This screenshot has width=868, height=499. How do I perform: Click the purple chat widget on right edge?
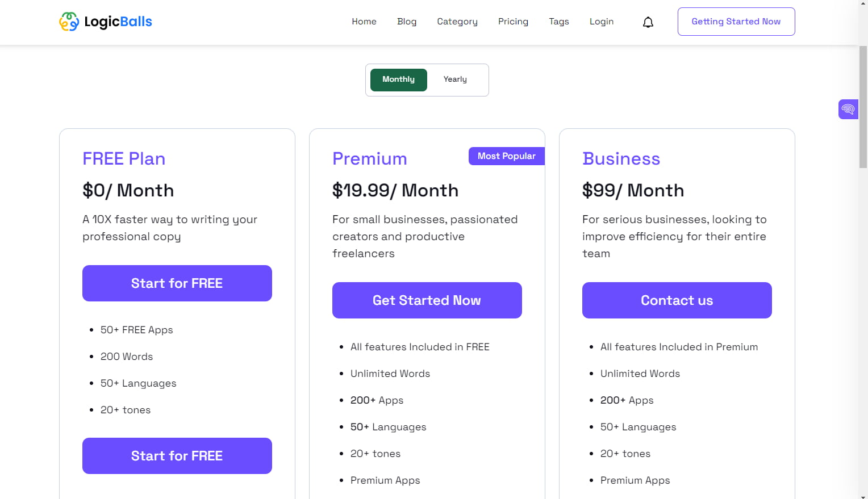(x=848, y=109)
